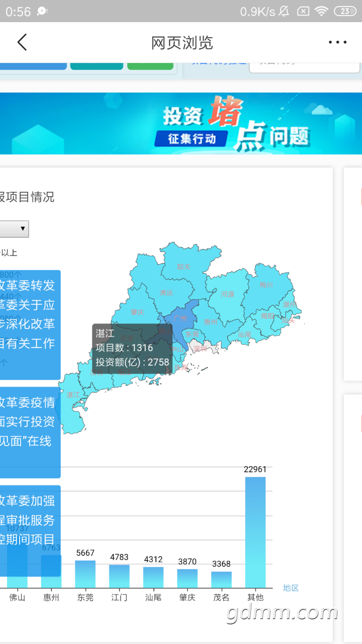
Task: Click 广州 region on the map
Action: tap(180, 318)
